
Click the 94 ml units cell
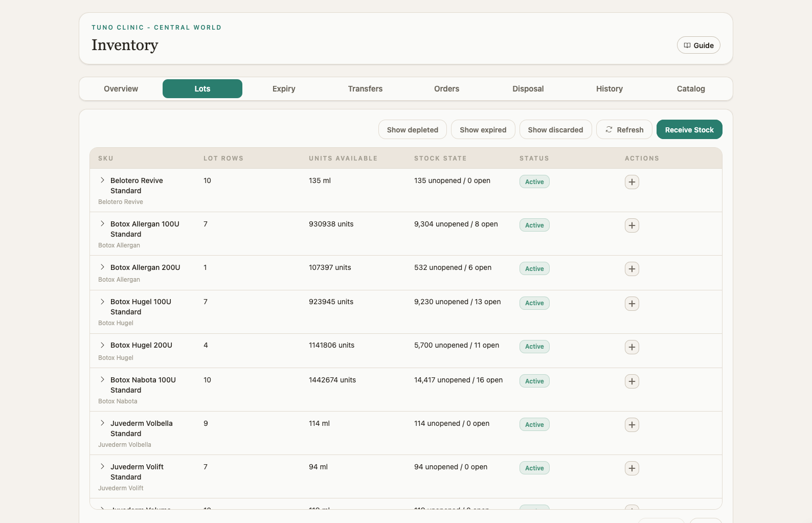pos(318,467)
